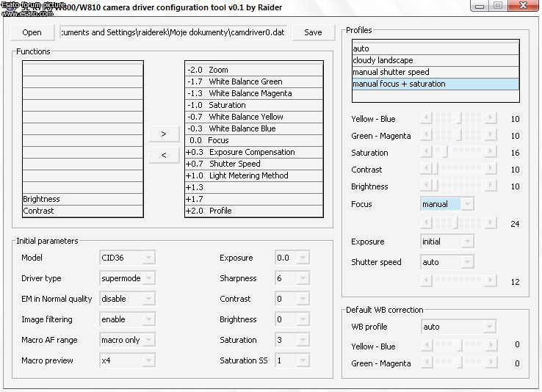Select manual focus + saturation profile
Screen dimensions: 542x392
[x=436, y=84]
